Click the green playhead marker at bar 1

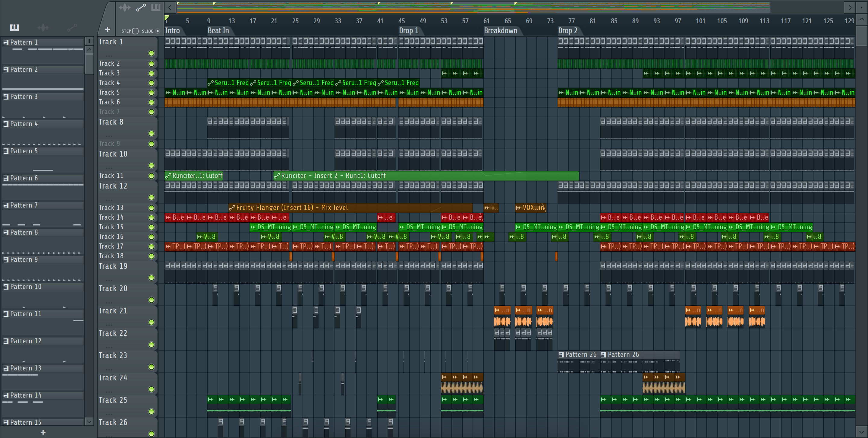(167, 17)
